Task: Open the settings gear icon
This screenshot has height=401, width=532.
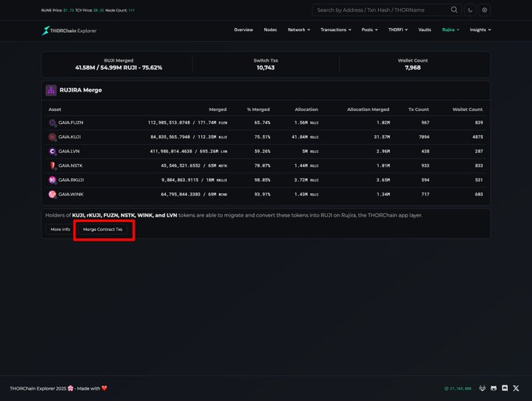Action: pos(484,10)
